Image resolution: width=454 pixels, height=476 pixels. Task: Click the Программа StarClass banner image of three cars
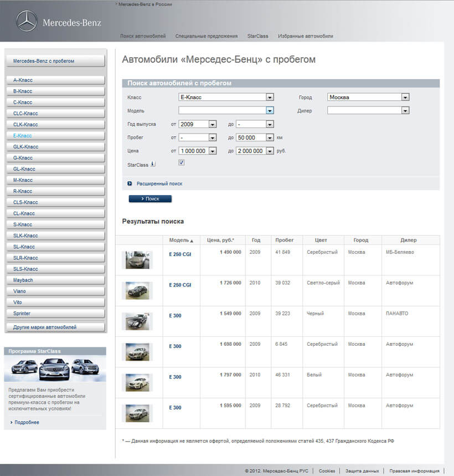pyautogui.click(x=55, y=368)
